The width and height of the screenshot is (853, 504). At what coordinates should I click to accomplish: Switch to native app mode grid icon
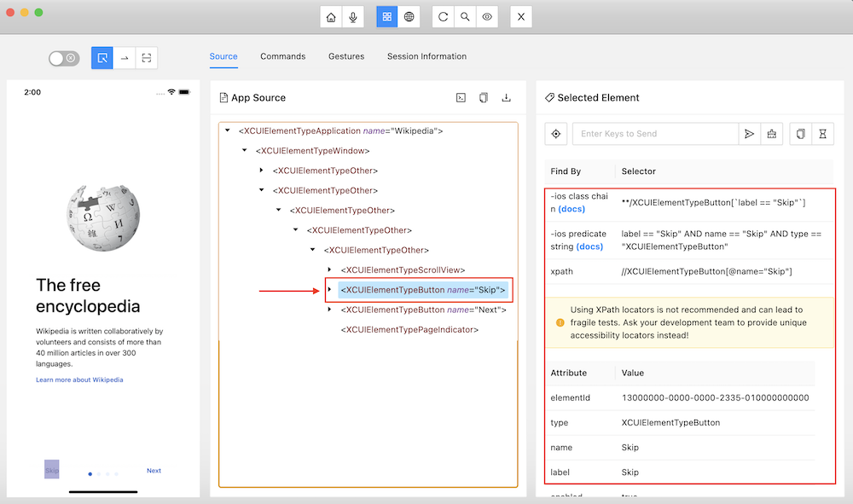click(x=386, y=17)
